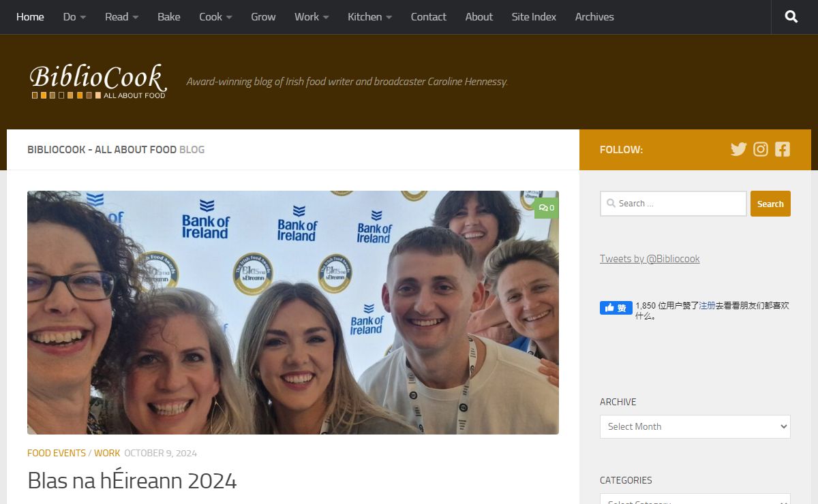Screen dimensions: 818x504
Task: Open the Kitchen dropdown menu
Action: [369, 17]
